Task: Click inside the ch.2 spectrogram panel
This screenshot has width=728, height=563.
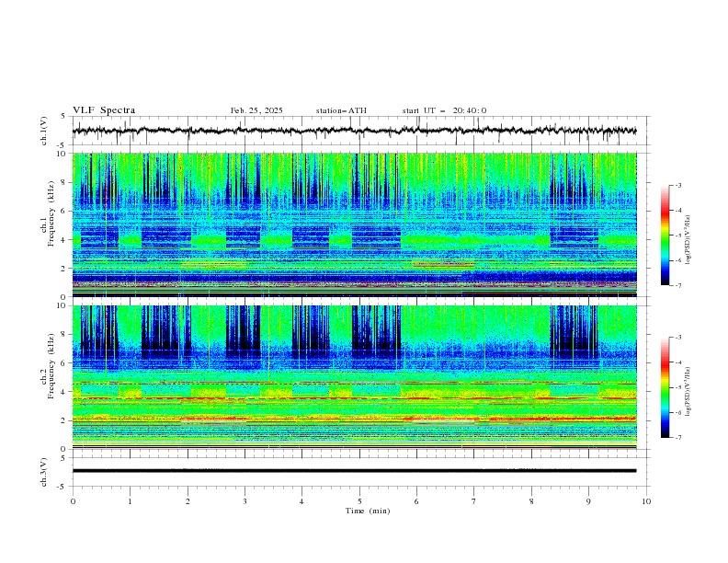Action: [354, 377]
